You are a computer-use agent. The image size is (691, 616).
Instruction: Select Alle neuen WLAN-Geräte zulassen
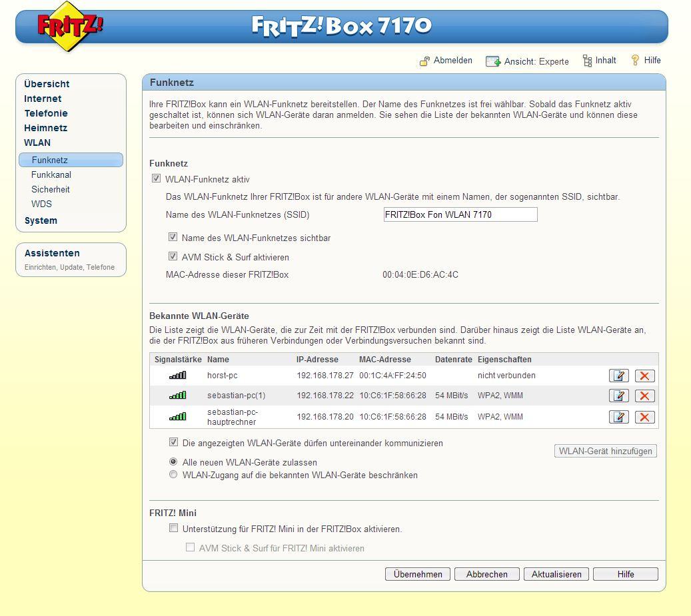click(x=174, y=462)
